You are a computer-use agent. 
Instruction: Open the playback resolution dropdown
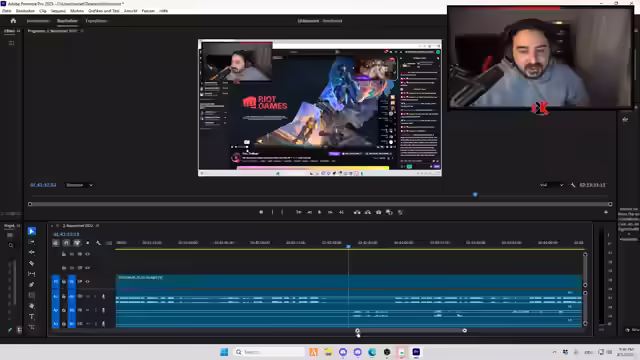coord(551,185)
